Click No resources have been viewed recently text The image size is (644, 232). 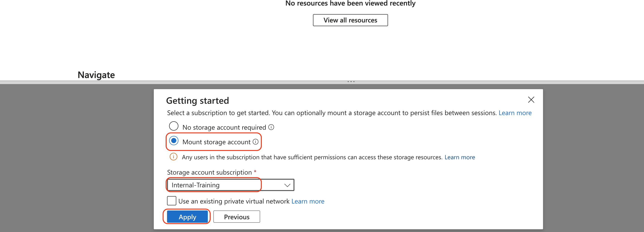pyautogui.click(x=350, y=3)
